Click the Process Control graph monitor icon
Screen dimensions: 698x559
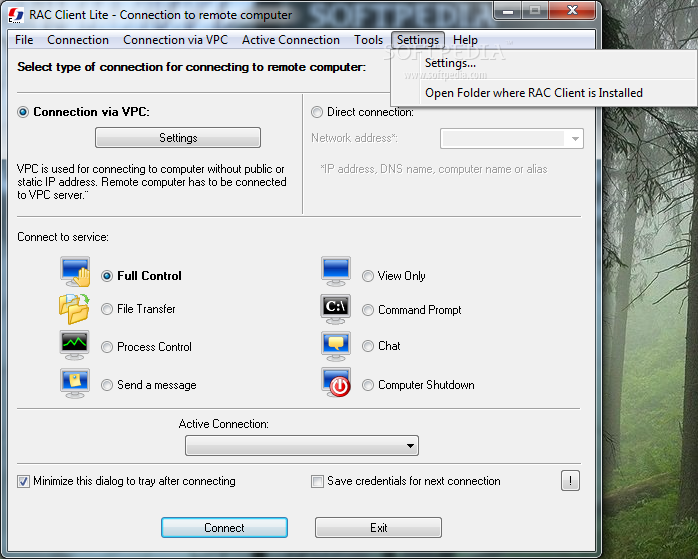(74, 345)
